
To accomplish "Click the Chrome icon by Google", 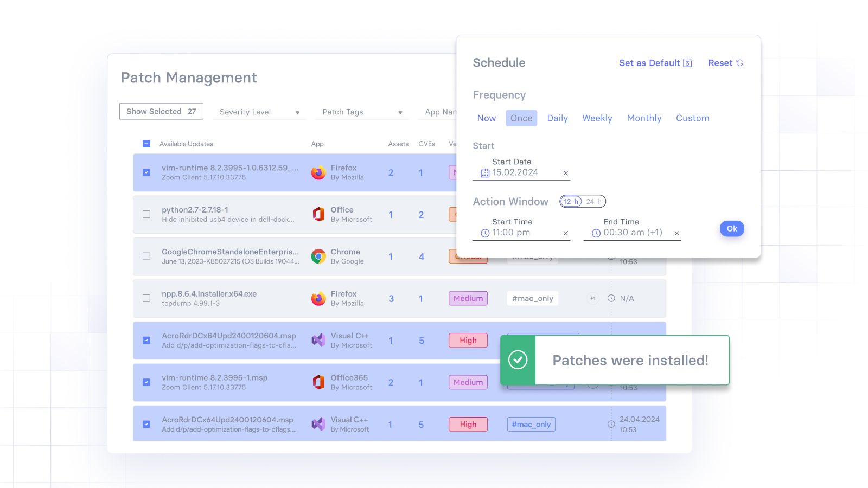I will pyautogui.click(x=318, y=256).
